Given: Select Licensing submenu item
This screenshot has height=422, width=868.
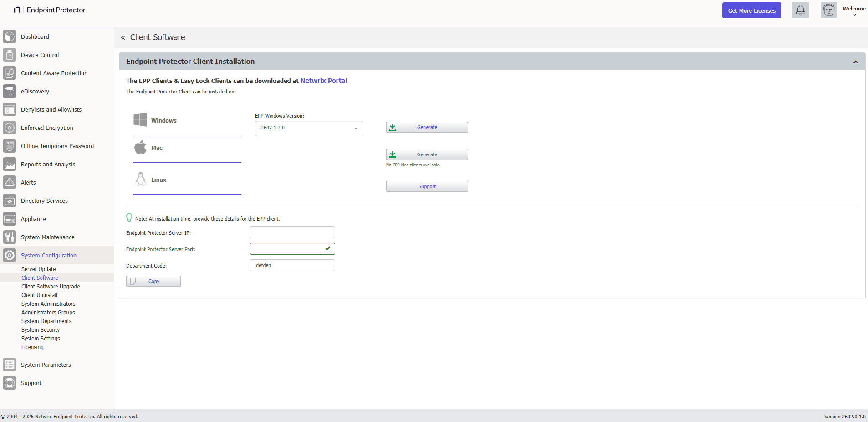Looking at the screenshot, I should point(32,347).
